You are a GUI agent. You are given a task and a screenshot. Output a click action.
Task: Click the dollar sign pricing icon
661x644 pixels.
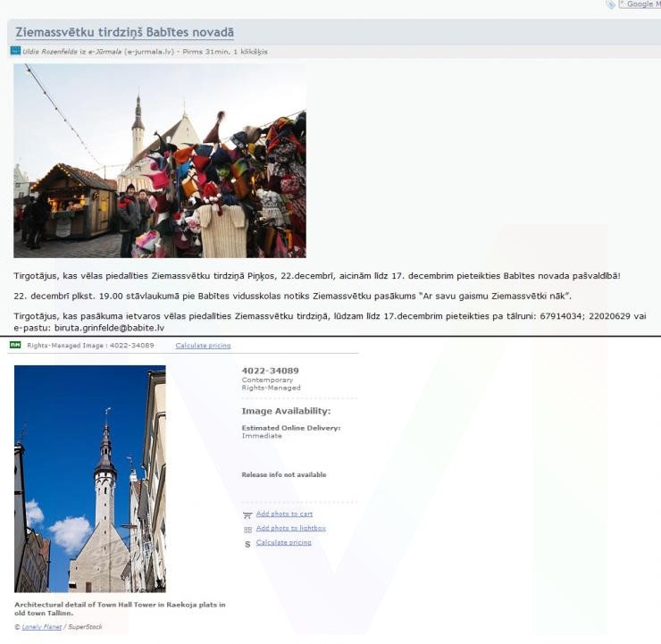click(247, 543)
